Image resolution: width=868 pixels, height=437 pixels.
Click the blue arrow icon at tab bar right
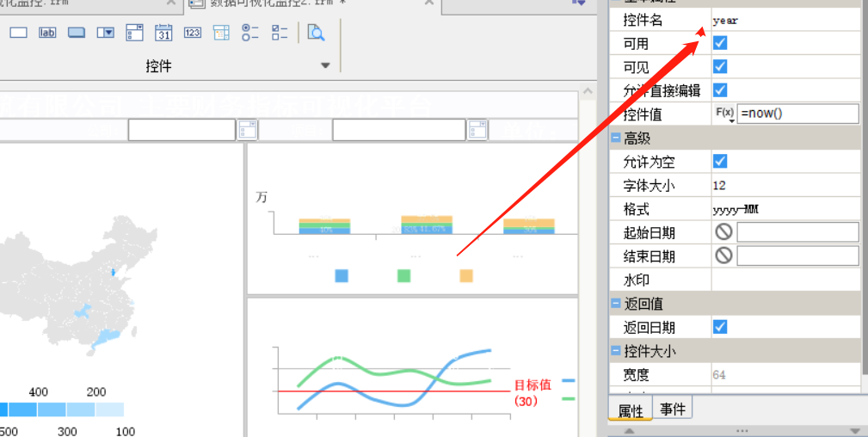click(x=578, y=3)
